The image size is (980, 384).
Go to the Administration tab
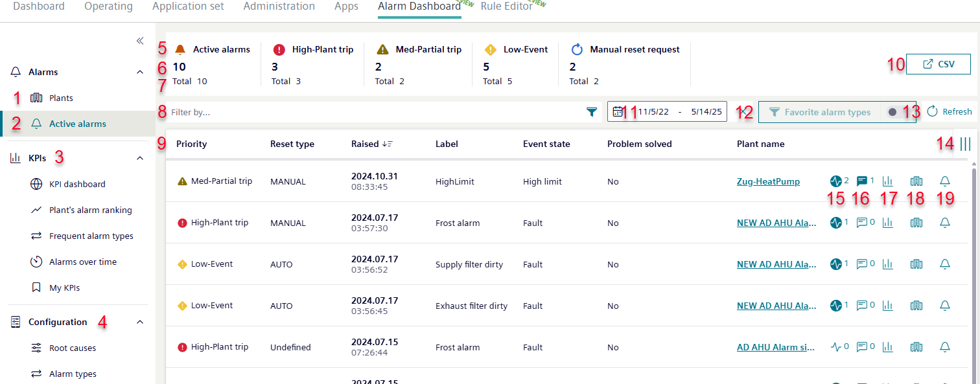(x=279, y=6)
